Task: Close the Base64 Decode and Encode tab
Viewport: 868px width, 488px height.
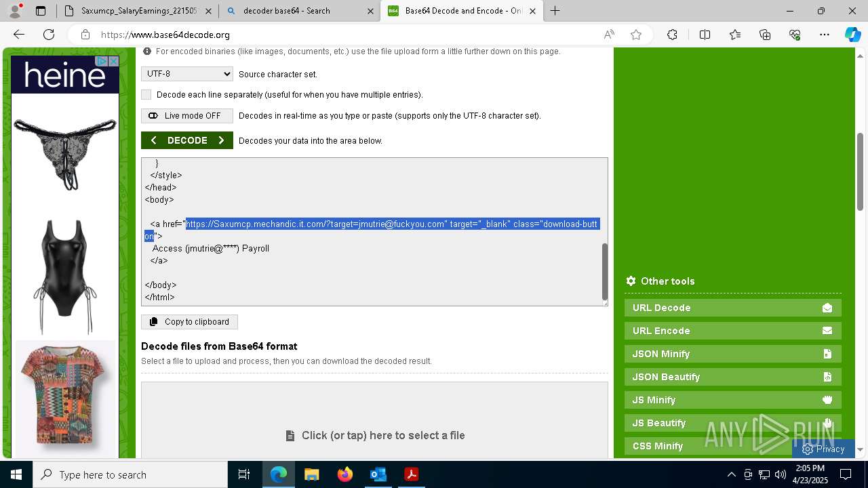Action: click(533, 11)
